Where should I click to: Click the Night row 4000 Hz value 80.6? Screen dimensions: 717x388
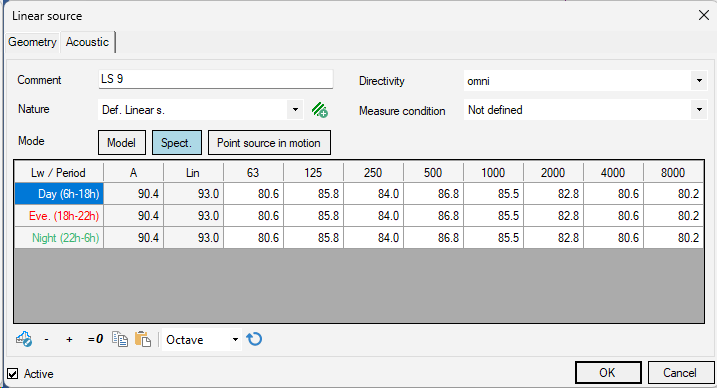613,238
